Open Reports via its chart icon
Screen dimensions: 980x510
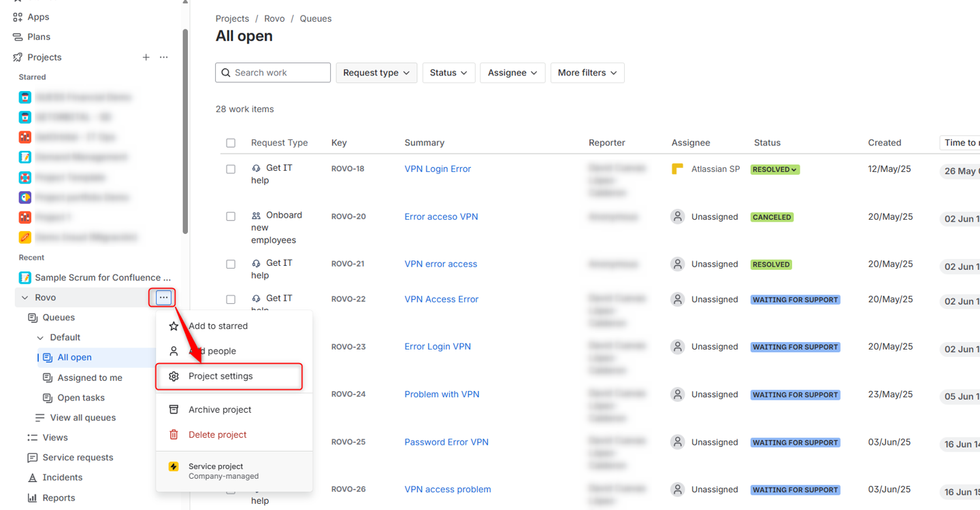pos(32,498)
